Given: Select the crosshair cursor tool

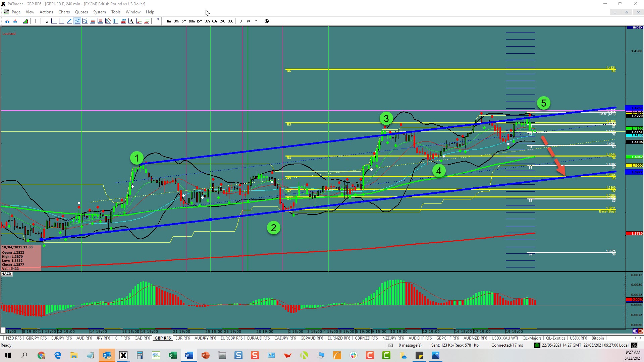Looking at the screenshot, I should [36, 21].
